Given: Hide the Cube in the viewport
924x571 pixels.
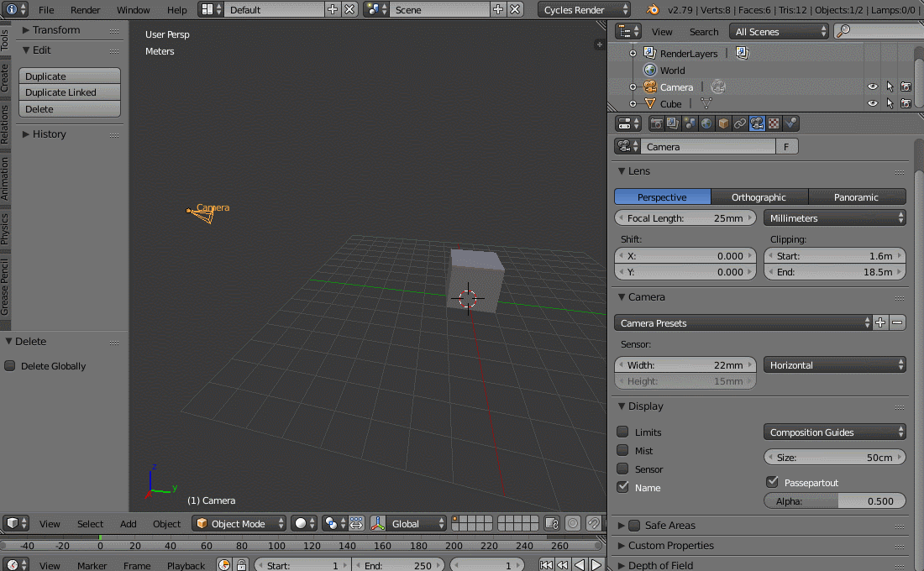Looking at the screenshot, I should point(872,102).
